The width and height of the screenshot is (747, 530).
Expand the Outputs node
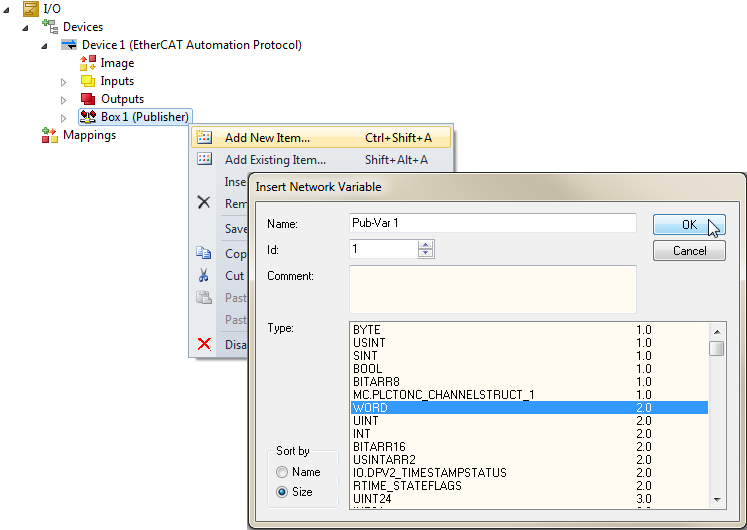tap(63, 100)
